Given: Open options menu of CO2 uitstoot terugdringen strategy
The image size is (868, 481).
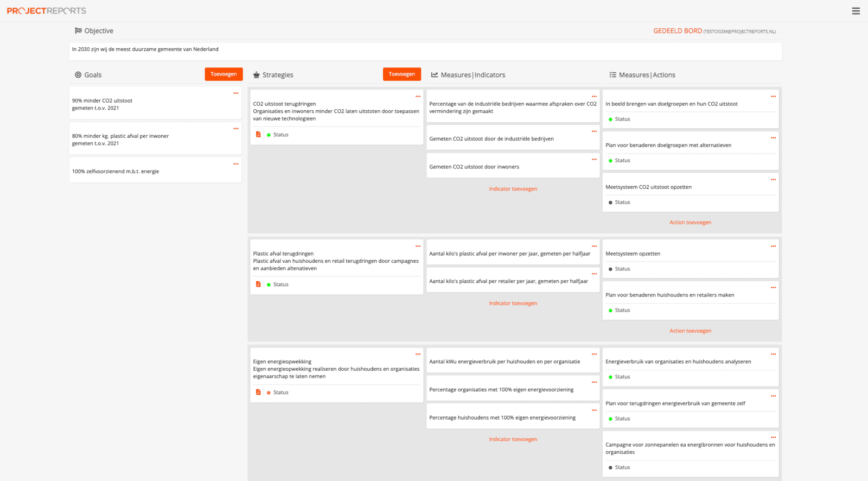Looking at the screenshot, I should [x=418, y=97].
